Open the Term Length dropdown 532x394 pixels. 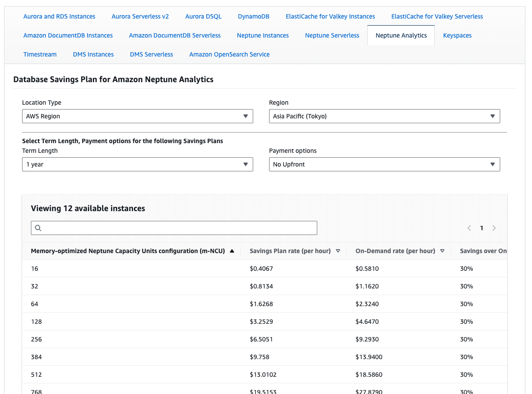click(x=137, y=164)
